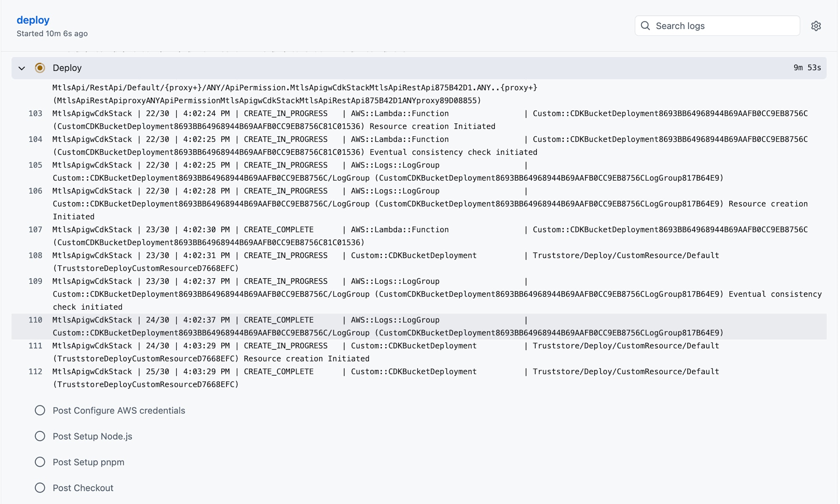Click line number 112 link
Image resolution: width=840 pixels, height=504 pixels.
(35, 372)
